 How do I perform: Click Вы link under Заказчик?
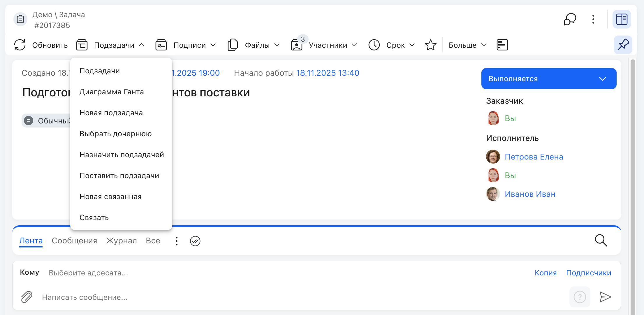pos(510,118)
